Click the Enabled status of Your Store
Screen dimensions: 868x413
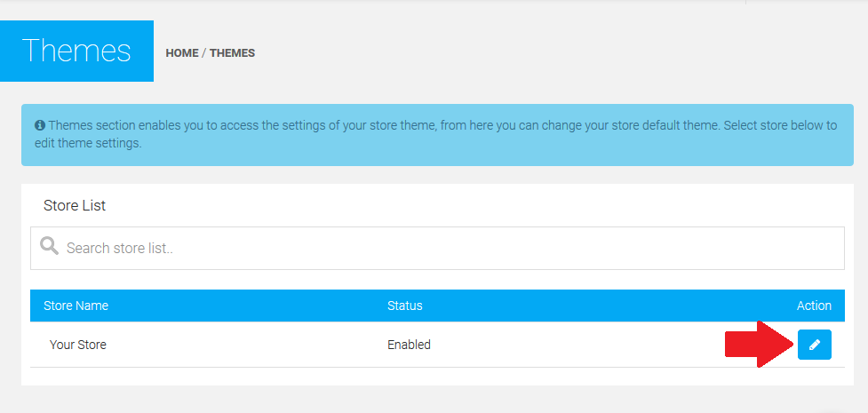pyautogui.click(x=409, y=345)
